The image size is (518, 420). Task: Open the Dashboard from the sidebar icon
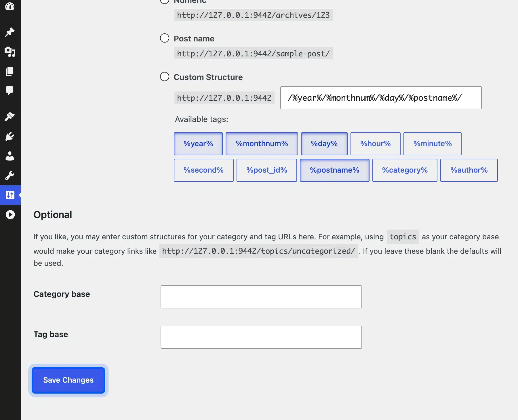[10, 6]
